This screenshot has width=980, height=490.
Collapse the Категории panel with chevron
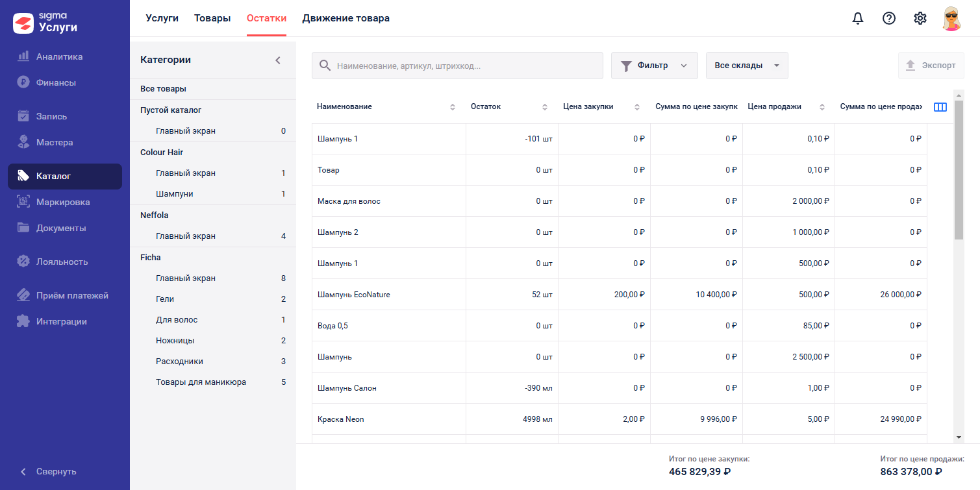click(x=278, y=60)
